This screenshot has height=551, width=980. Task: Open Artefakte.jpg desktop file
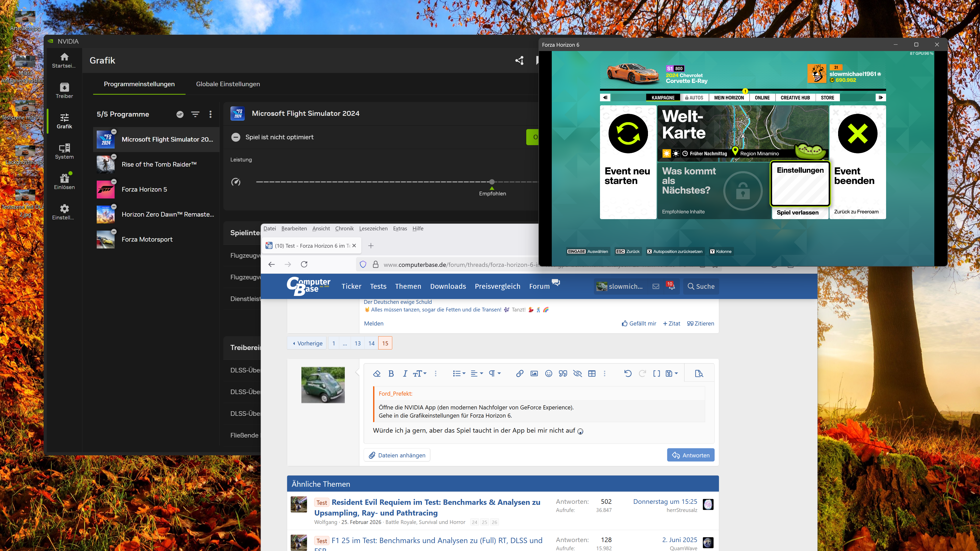pos(25,21)
